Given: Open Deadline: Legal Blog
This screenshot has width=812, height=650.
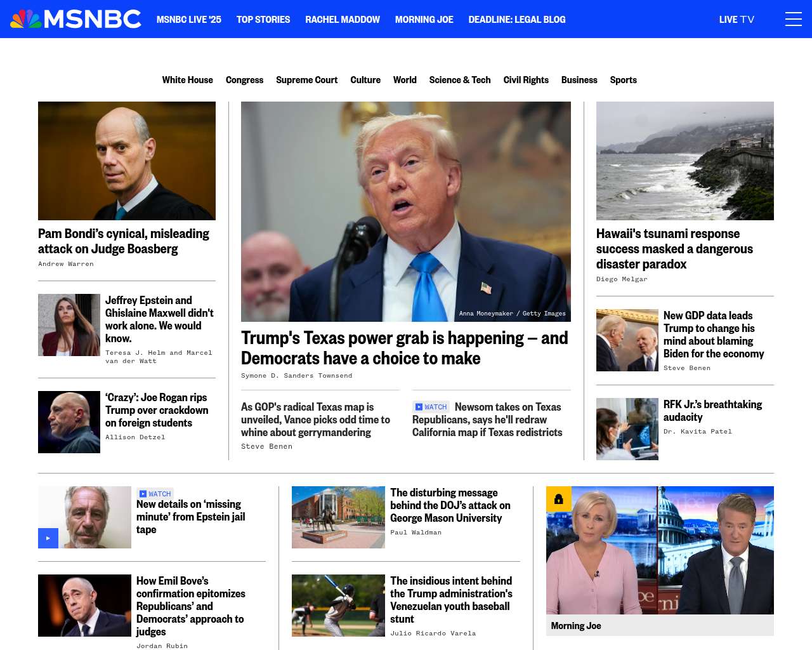Looking at the screenshot, I should [x=517, y=20].
